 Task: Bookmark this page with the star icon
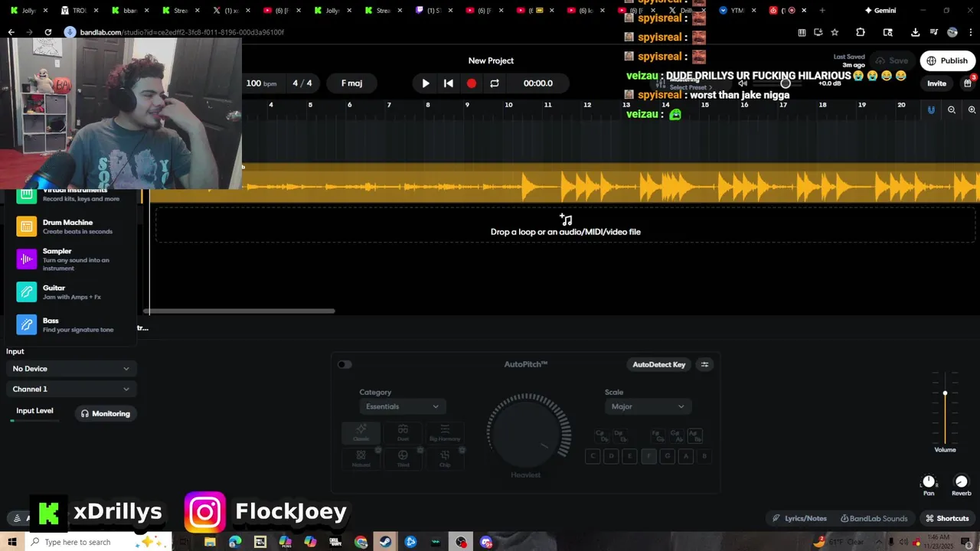coord(835,32)
